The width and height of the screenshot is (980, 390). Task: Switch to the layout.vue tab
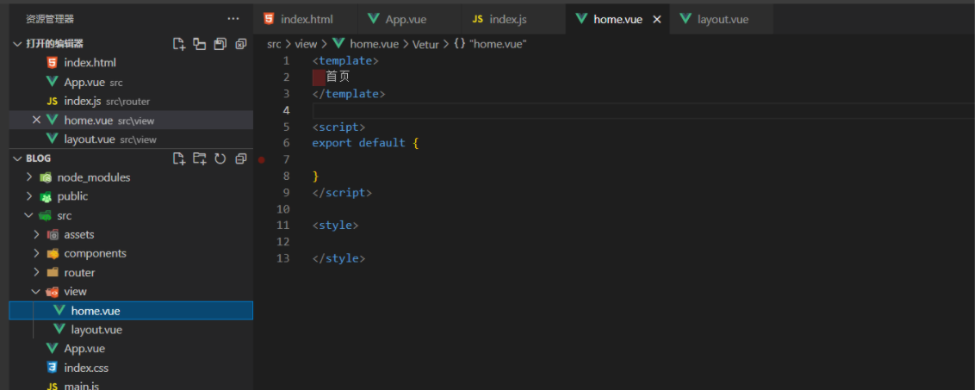point(722,20)
